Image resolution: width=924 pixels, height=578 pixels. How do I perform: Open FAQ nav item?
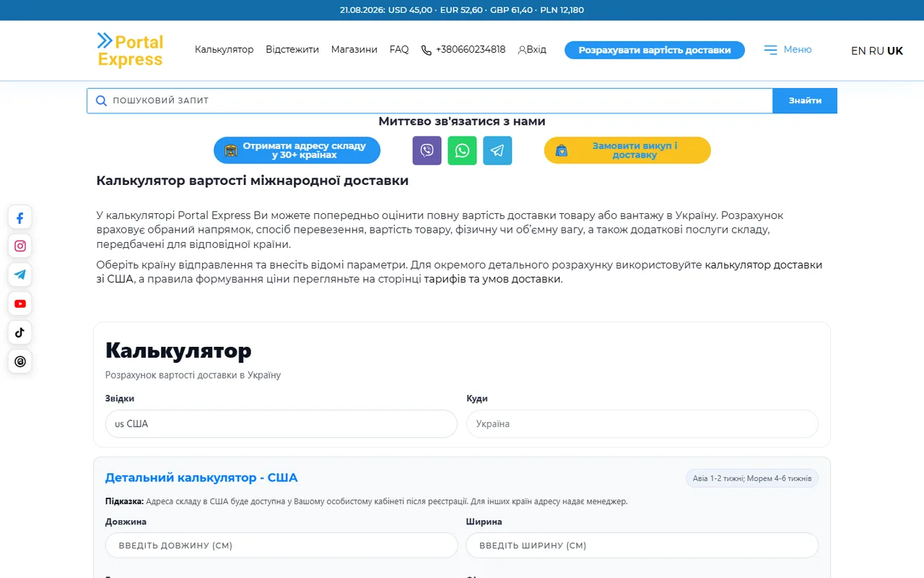coord(399,50)
